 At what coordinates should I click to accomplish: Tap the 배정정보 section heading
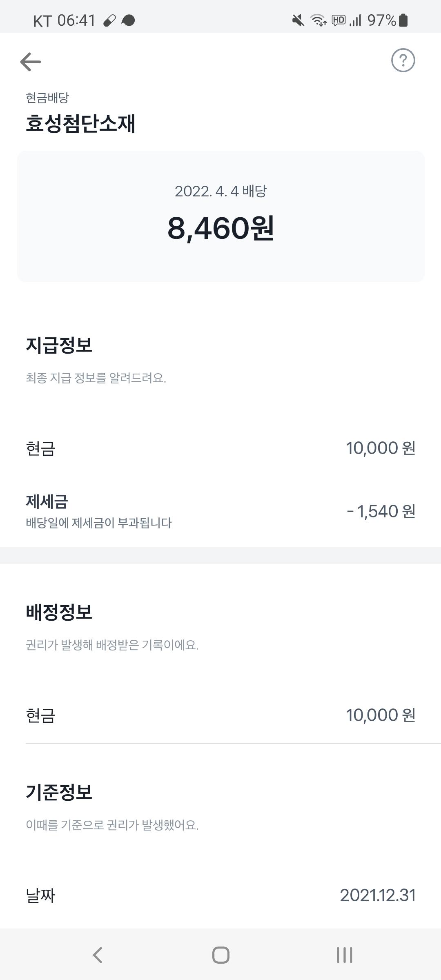click(x=59, y=612)
